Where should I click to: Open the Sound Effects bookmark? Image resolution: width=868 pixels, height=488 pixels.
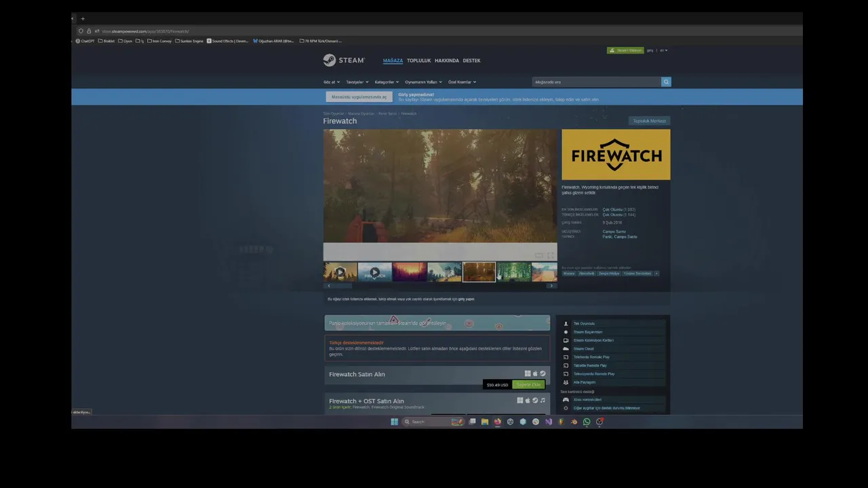tap(228, 41)
